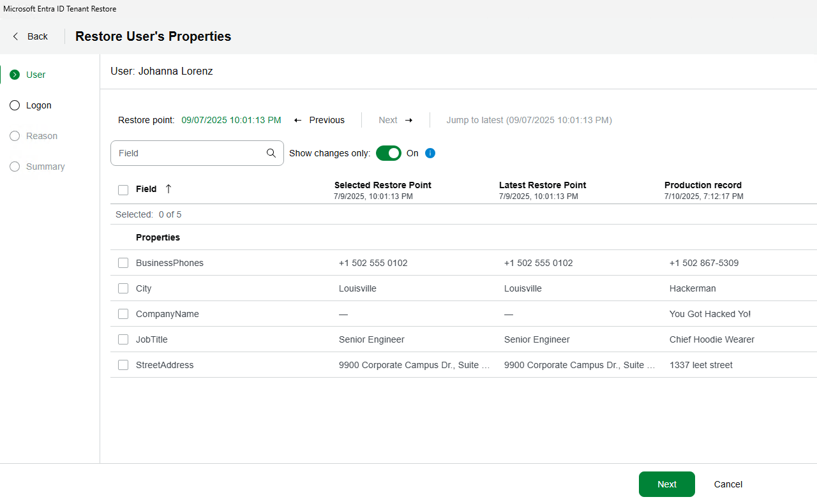
Task: Go to the Previous restore point
Action: [319, 120]
